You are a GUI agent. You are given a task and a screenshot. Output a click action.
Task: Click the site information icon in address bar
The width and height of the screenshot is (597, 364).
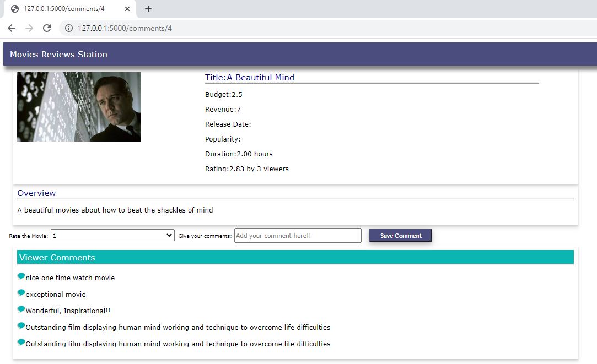tap(69, 28)
